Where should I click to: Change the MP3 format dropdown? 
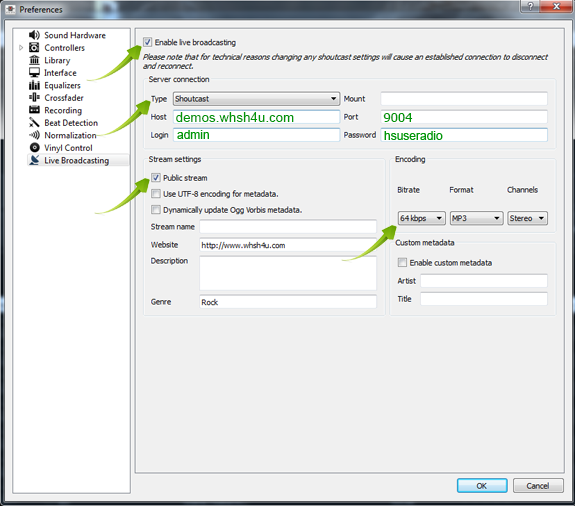[x=476, y=218]
